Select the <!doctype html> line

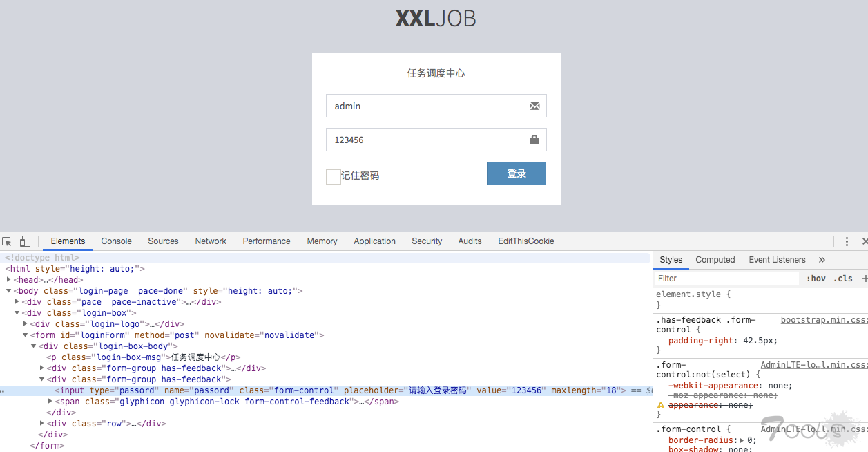pyautogui.click(x=325, y=258)
